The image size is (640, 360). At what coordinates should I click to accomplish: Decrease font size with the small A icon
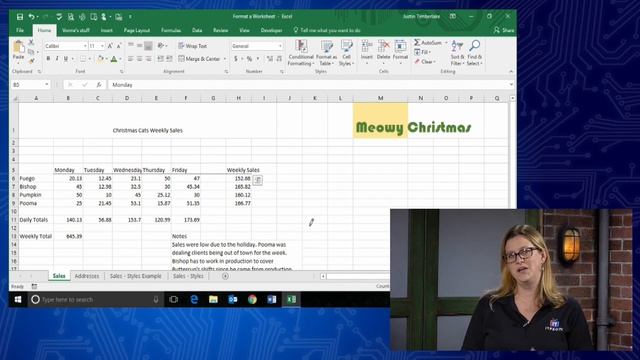[x=119, y=46]
